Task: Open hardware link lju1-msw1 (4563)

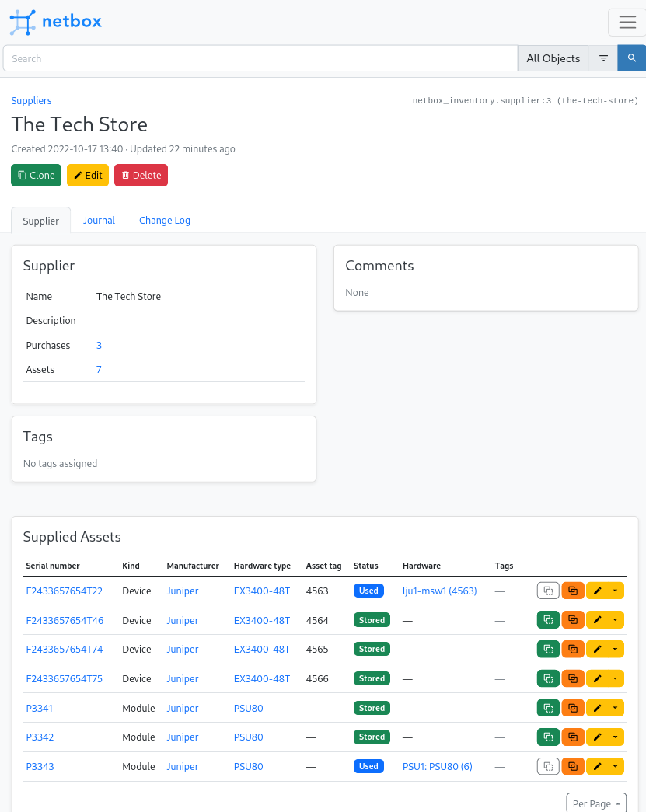Action: click(440, 591)
